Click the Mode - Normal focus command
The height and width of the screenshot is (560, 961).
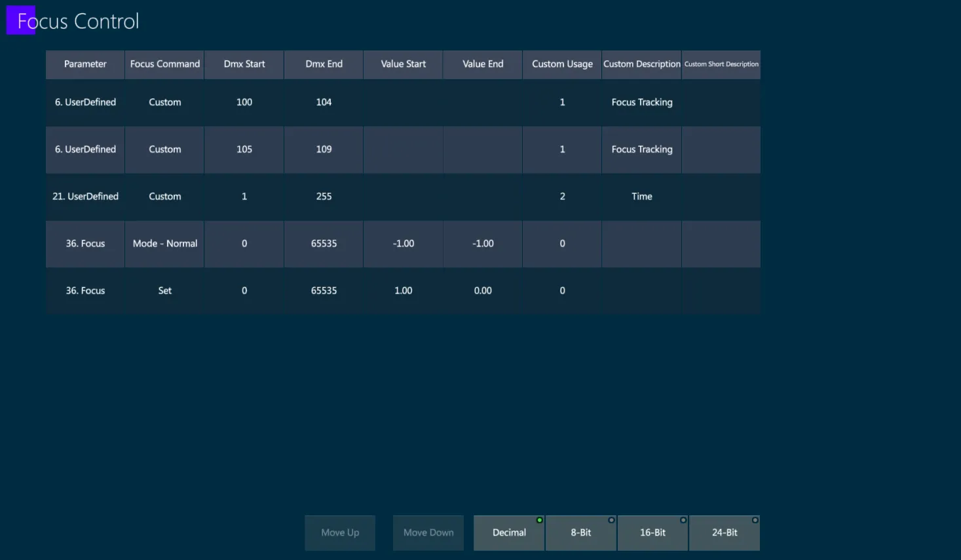[x=165, y=244]
